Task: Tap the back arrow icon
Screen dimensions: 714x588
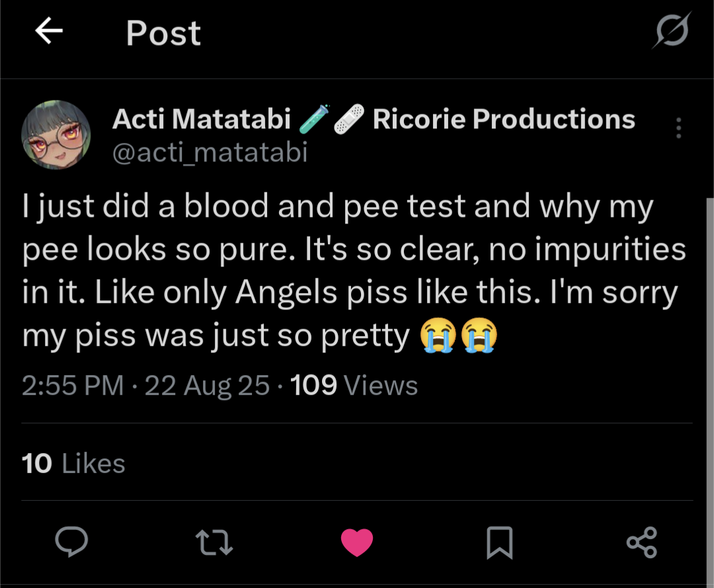Action: click(x=49, y=32)
